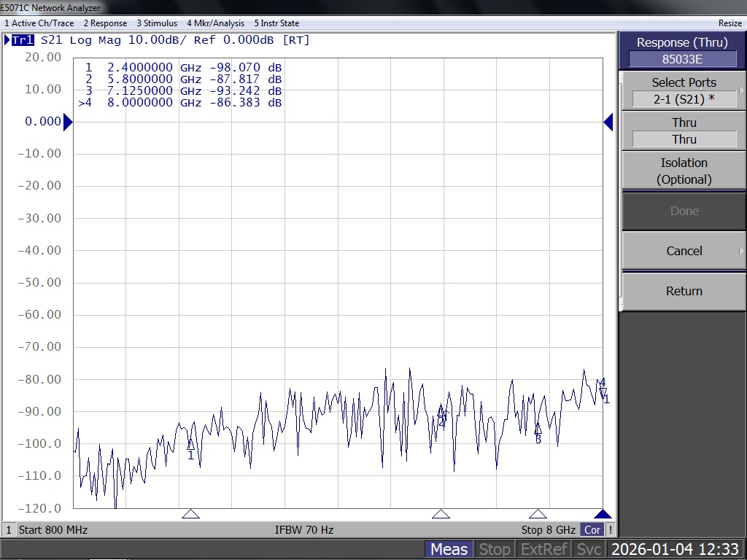Click the channel 1 indicator box
This screenshot has height=560, width=747.
(x=9, y=529)
